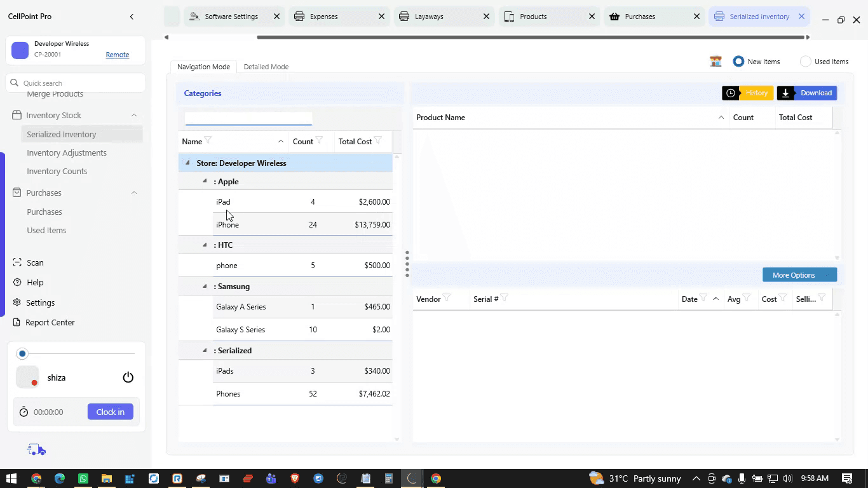Viewport: 868px width, 488px height.
Task: Open Inventory Adjustments in sidebar
Action: click(x=67, y=152)
